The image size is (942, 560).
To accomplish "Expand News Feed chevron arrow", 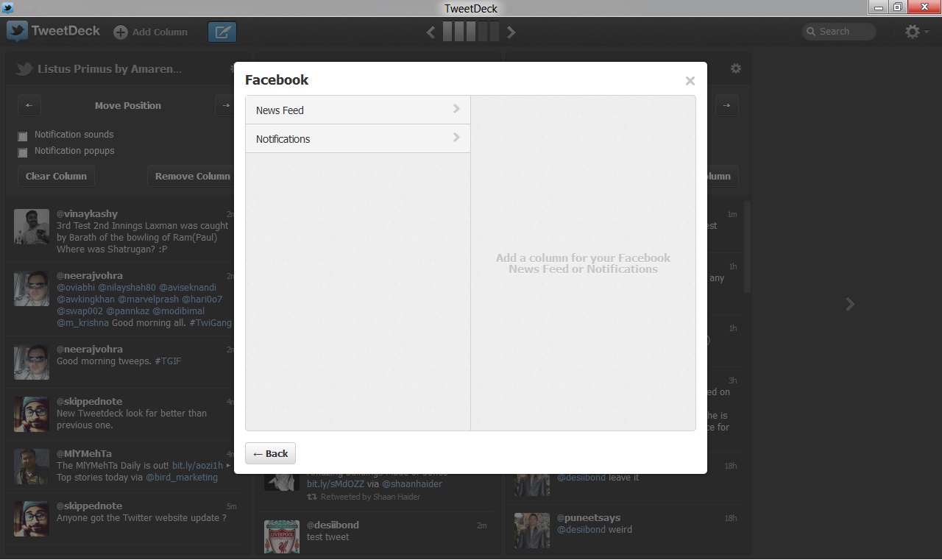I will click(x=456, y=109).
